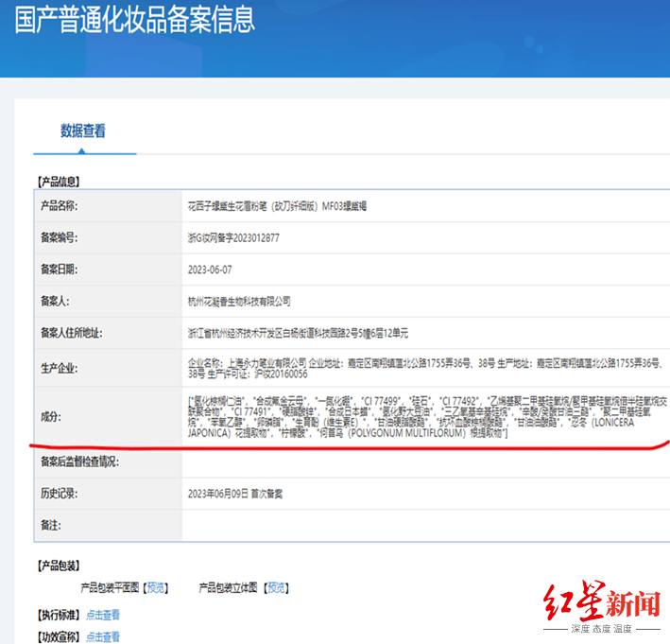Open the 产品包装立体图 预览 link

277,588
